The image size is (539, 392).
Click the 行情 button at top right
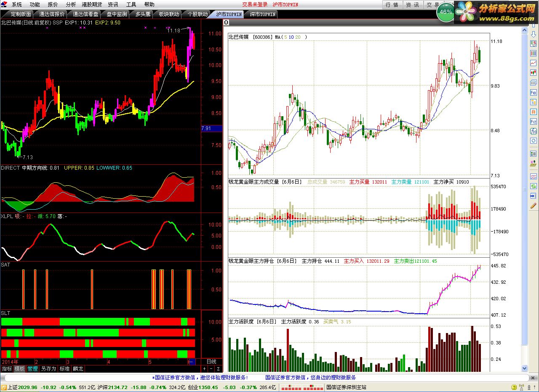(392, 5)
